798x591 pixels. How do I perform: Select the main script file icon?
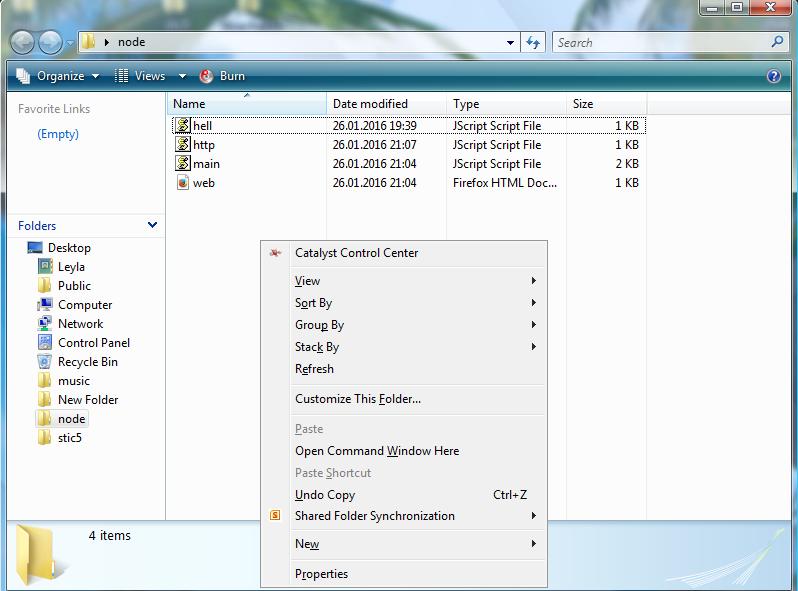pyautogui.click(x=183, y=163)
